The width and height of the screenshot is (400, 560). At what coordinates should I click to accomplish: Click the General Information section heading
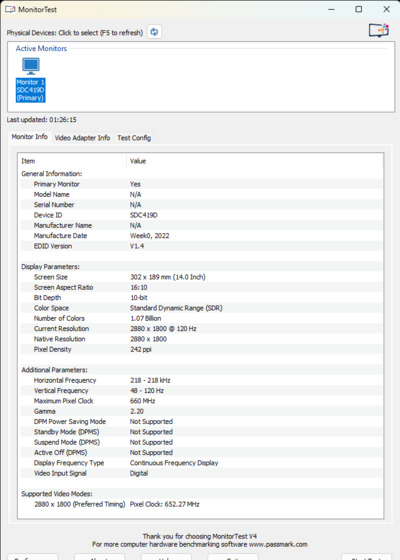pyautogui.click(x=52, y=174)
